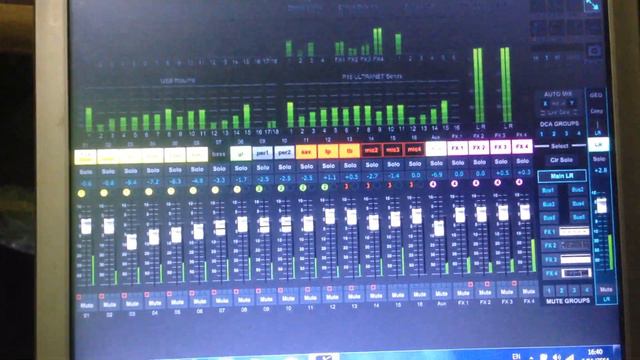Click the Aux channel fader handle
The height and width of the screenshot is (360, 640).
click(439, 229)
